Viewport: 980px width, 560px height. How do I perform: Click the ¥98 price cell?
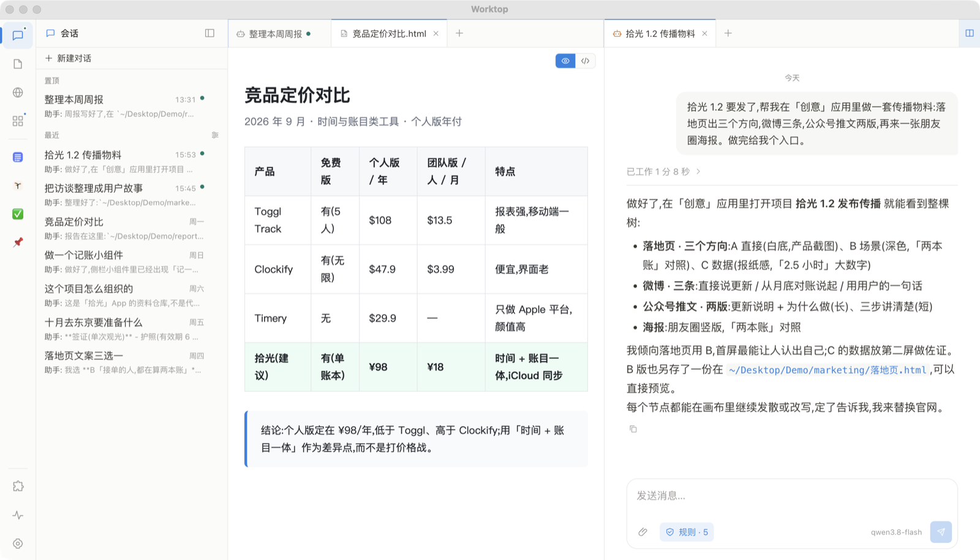388,367
